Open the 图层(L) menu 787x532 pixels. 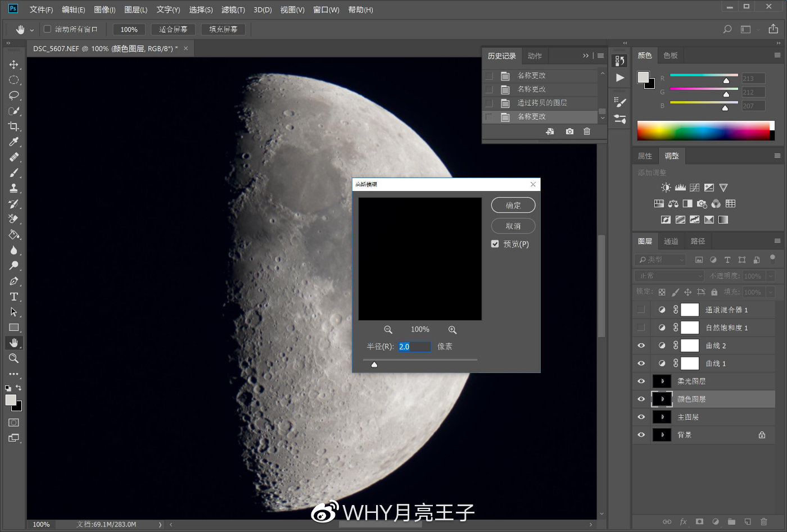(x=135, y=10)
